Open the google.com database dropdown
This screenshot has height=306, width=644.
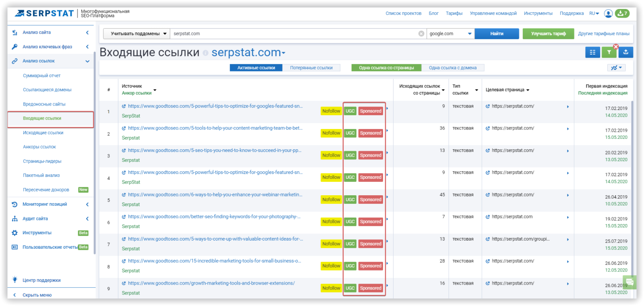pos(450,34)
